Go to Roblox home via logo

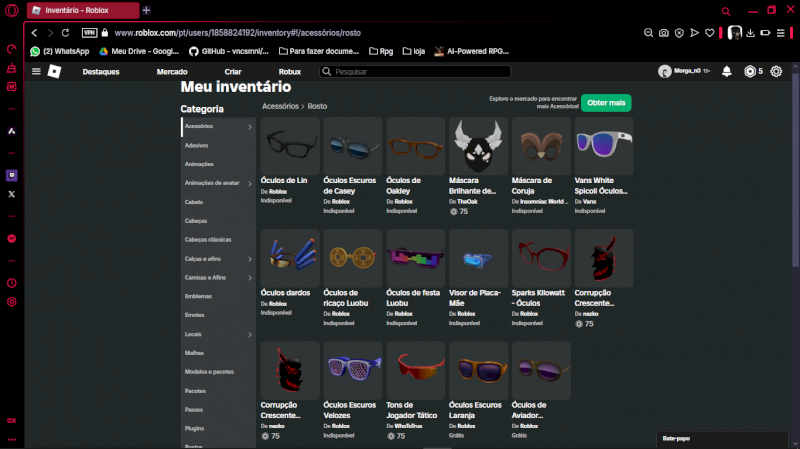click(54, 71)
